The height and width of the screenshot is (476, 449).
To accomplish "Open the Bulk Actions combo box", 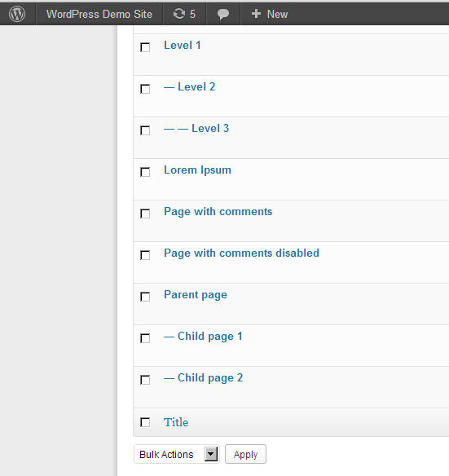I will (176, 454).
